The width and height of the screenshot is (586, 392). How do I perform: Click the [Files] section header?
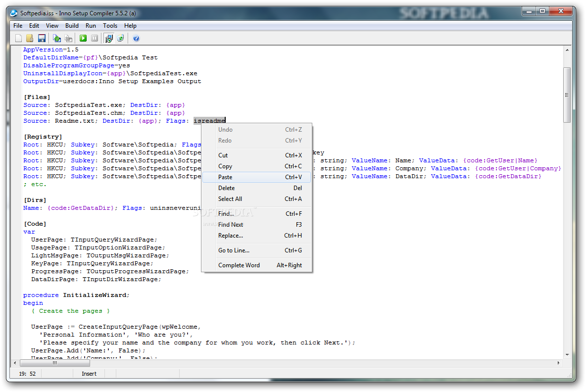pyautogui.click(x=37, y=97)
